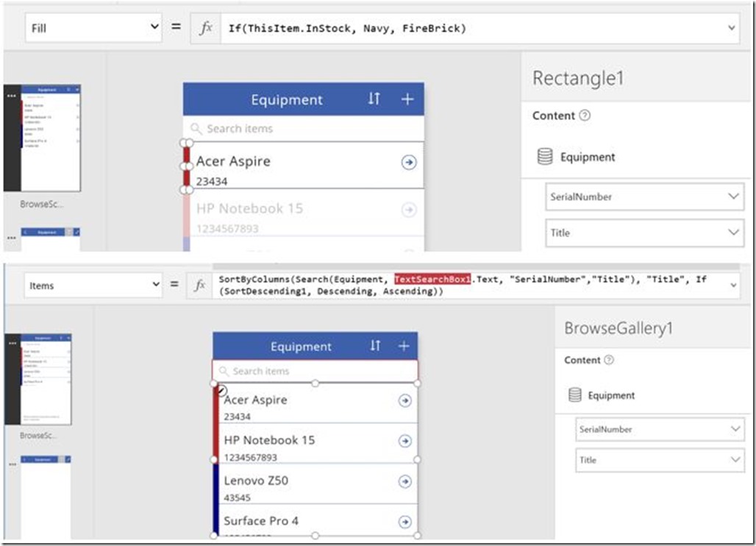Click the help icon beside Content under BrowseGallery1

[608, 360]
